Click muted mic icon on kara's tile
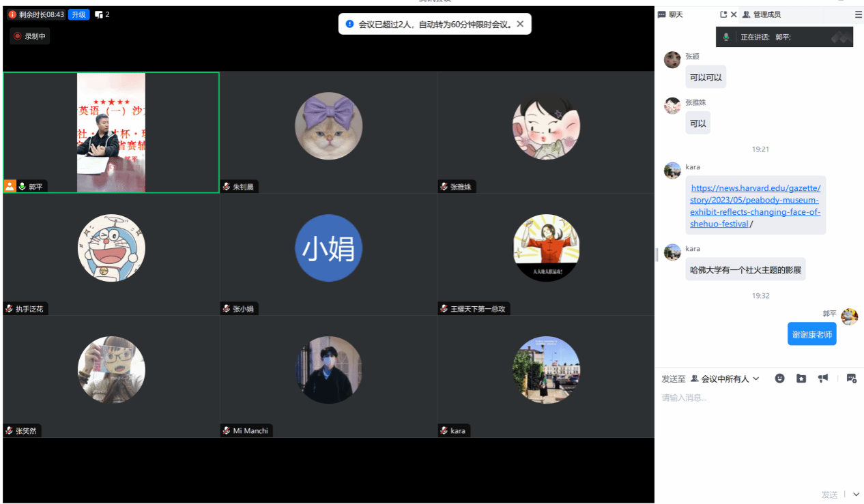This screenshot has width=864, height=504. click(x=444, y=431)
